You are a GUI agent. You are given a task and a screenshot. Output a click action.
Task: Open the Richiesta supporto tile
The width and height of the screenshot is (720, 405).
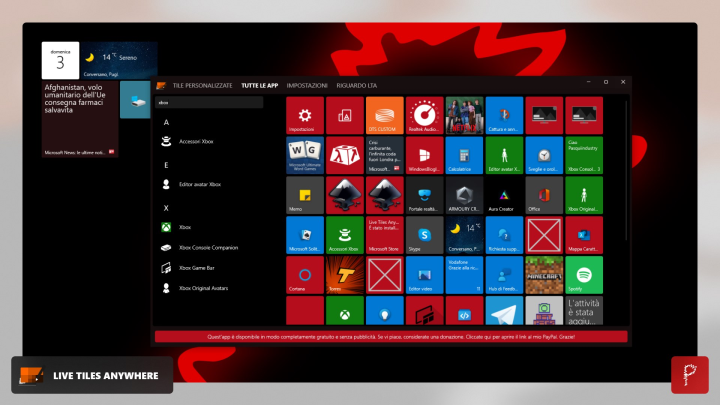(x=504, y=235)
